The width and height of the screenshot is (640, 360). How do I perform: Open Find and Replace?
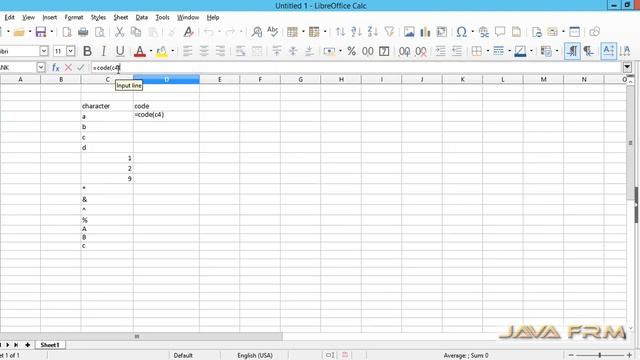tap(257, 32)
